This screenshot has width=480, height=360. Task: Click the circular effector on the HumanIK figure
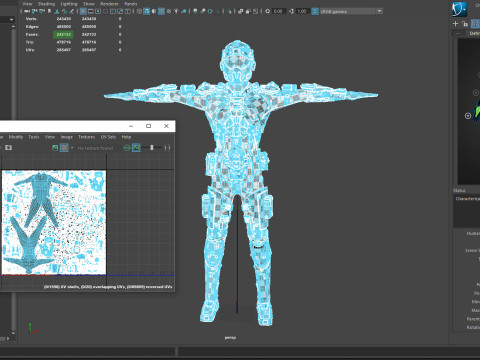(x=468, y=116)
